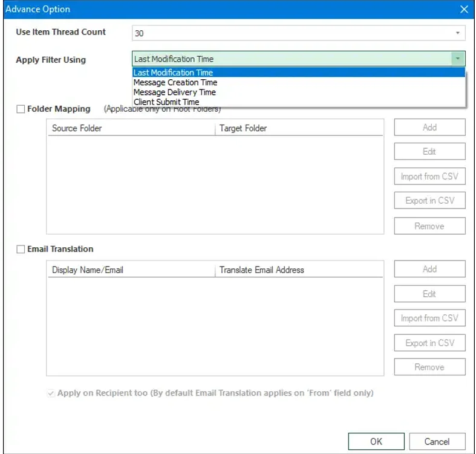
Task: Export email translation list in CSV
Action: click(x=429, y=343)
